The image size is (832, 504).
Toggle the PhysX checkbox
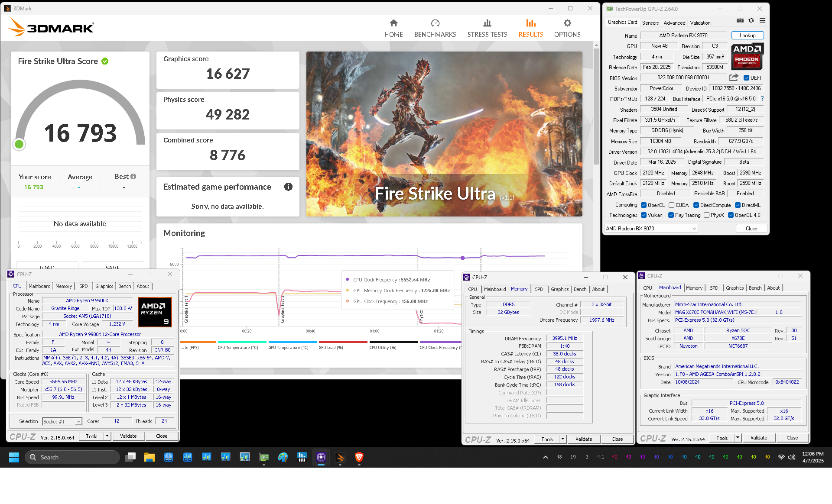click(x=706, y=215)
